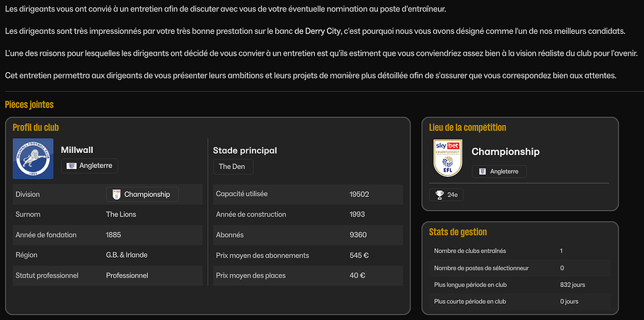The height and width of the screenshot is (320, 644).
Task: Open the Championship competition title
Action: click(x=505, y=152)
